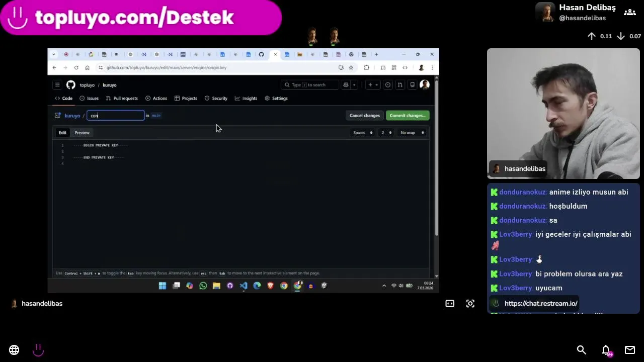Open the Actions tab
The width and height of the screenshot is (644, 362).
coord(156,99)
